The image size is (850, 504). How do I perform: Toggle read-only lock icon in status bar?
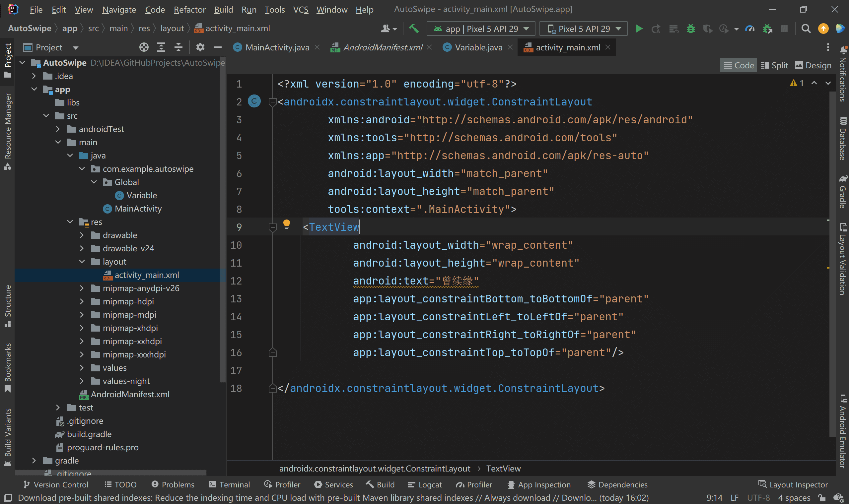822,498
